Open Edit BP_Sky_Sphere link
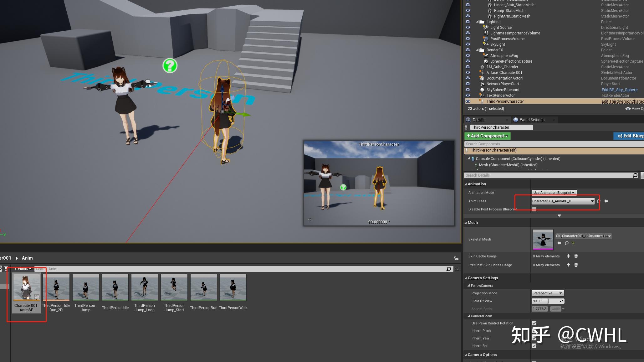Screen dimensions: 644x362 point(620,90)
